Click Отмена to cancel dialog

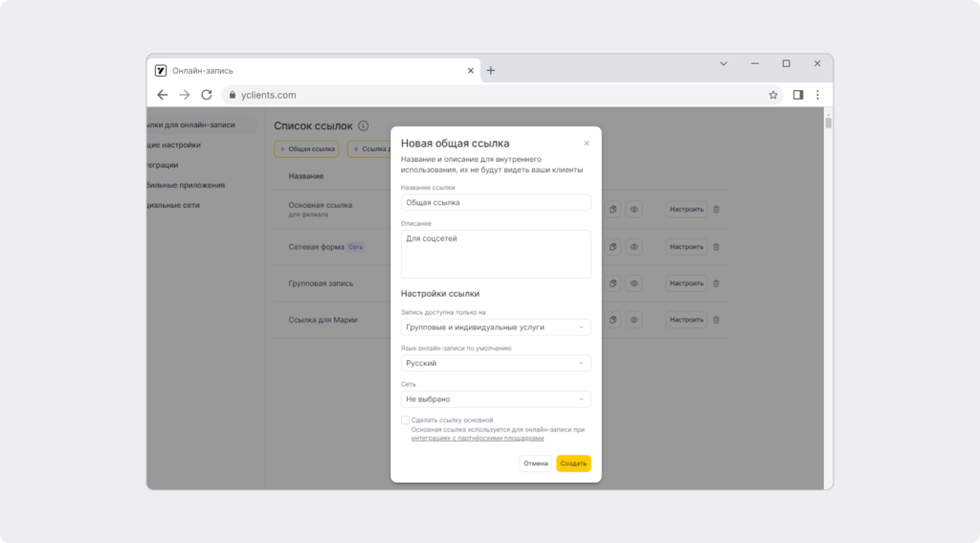[x=536, y=464]
